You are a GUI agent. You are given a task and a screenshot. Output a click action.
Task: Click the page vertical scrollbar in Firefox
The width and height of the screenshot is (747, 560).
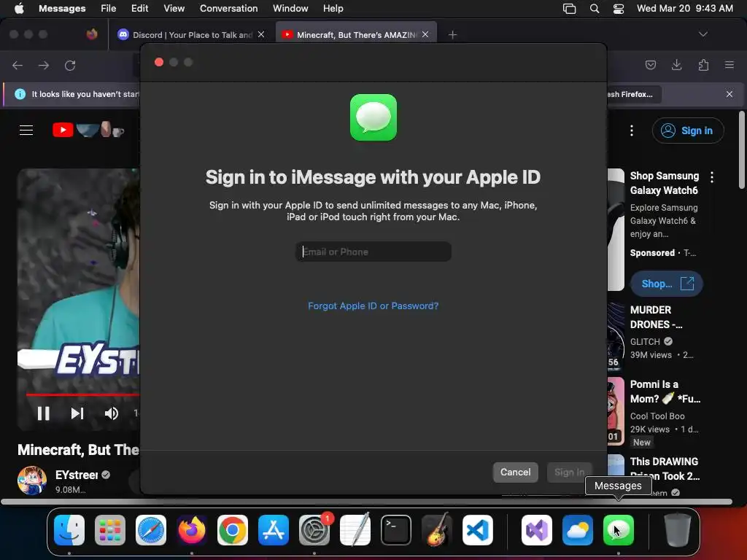[x=742, y=149]
